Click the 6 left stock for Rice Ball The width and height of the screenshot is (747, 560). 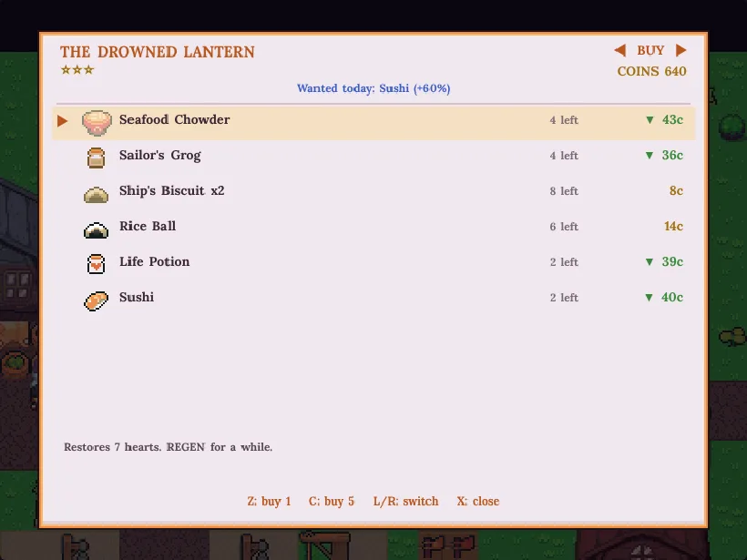(x=564, y=227)
